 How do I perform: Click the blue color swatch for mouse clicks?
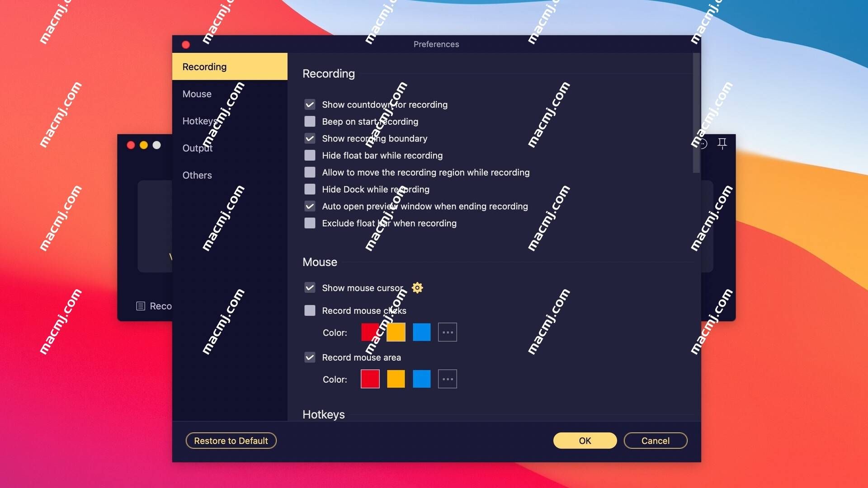421,332
